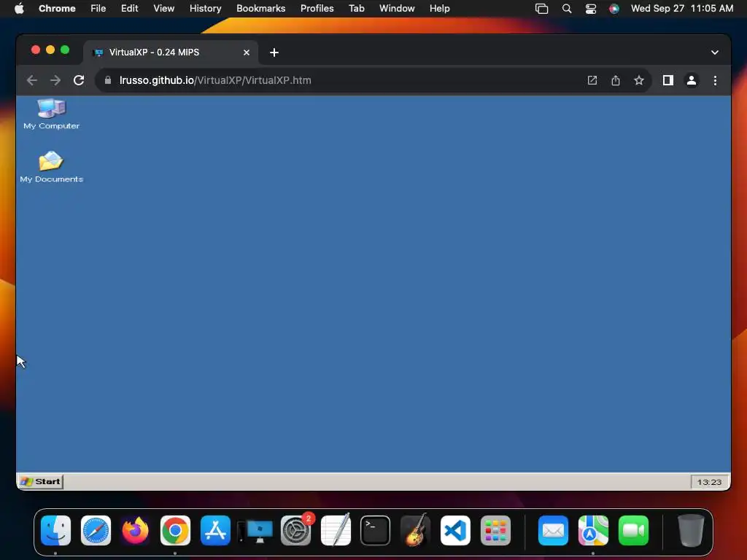Toggle the Chrome side panel
The width and height of the screenshot is (747, 560).
pos(668,80)
